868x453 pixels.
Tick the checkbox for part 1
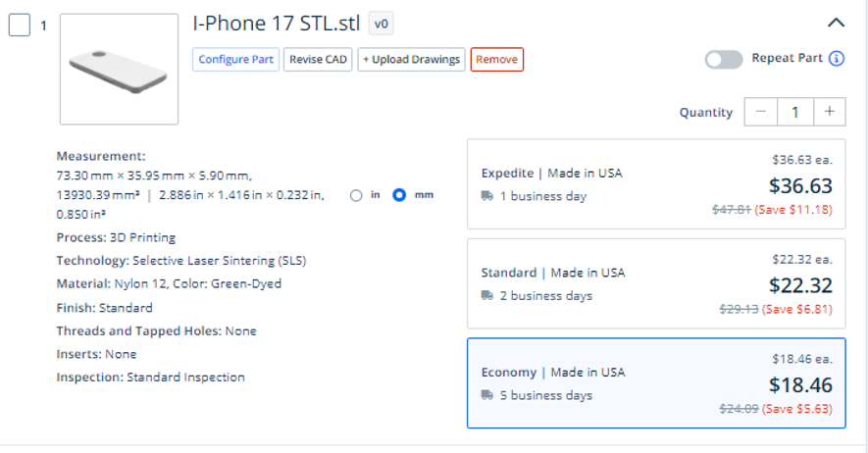(x=20, y=25)
